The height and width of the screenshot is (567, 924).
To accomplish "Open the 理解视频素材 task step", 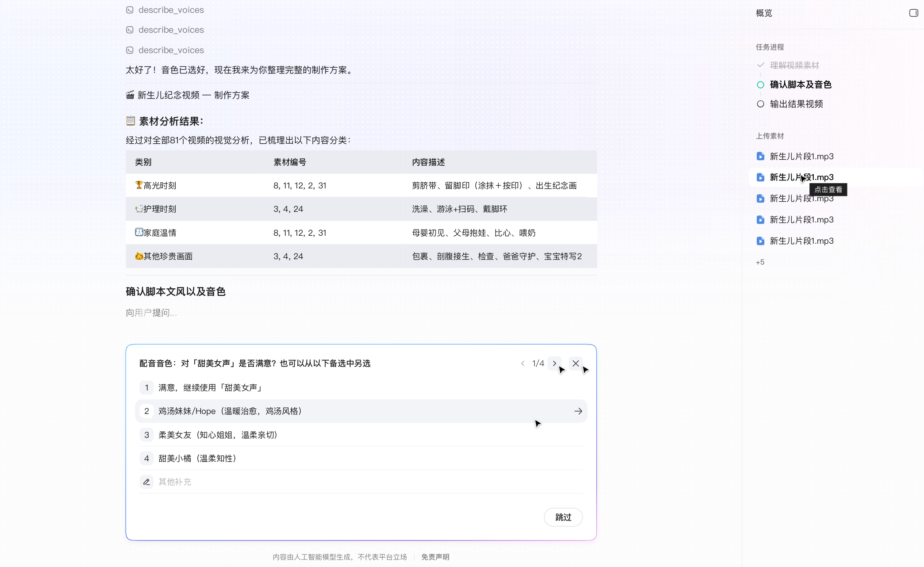I will (794, 65).
